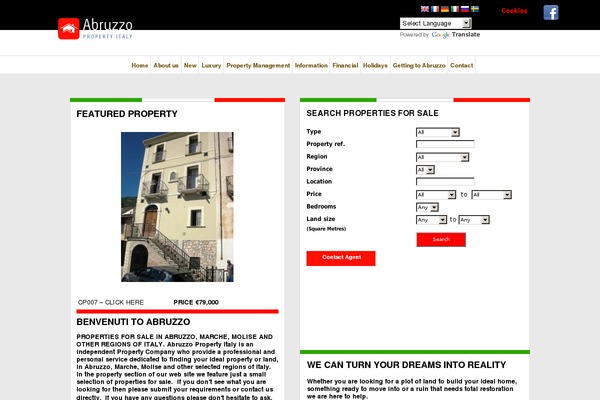
Task: Click the CP007 – CLICK HERE link
Action: pyautogui.click(x=111, y=302)
